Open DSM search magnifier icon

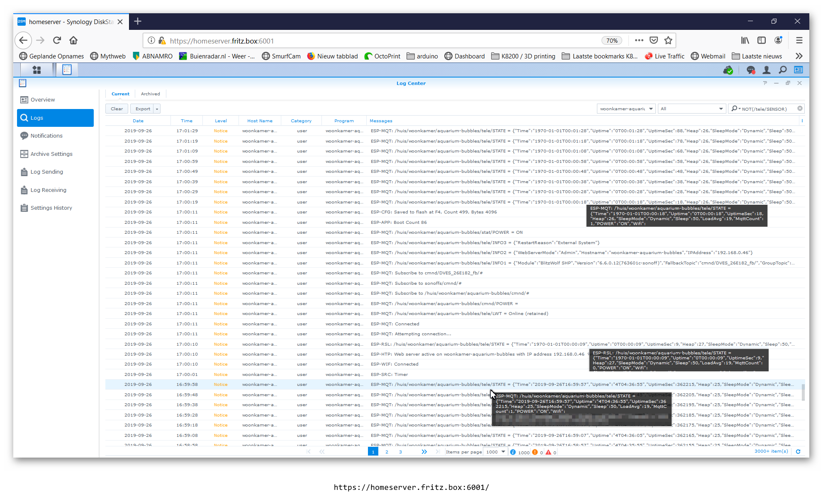tap(782, 70)
